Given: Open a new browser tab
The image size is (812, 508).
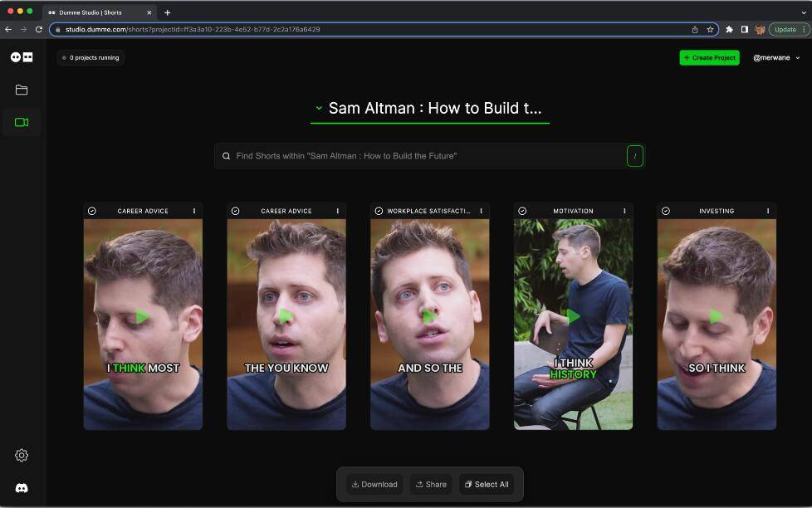Looking at the screenshot, I should 167,12.
